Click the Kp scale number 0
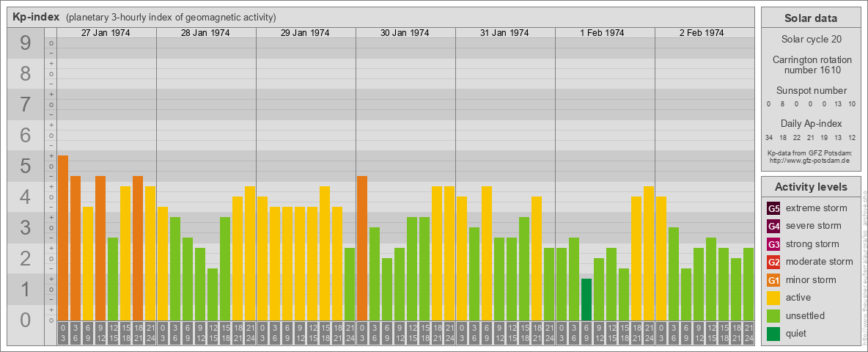Image resolution: width=868 pixels, height=352 pixels. [26, 320]
